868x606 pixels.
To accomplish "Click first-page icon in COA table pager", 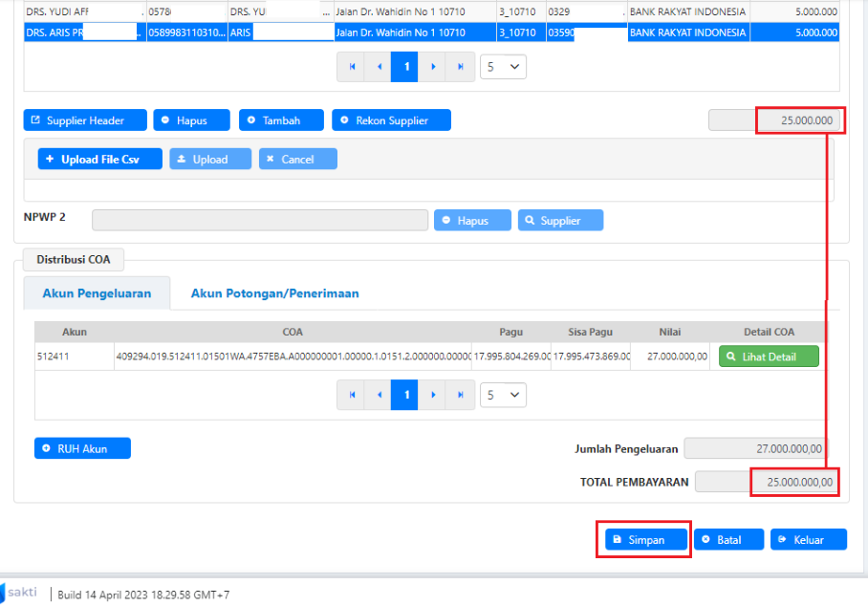I will click(352, 394).
